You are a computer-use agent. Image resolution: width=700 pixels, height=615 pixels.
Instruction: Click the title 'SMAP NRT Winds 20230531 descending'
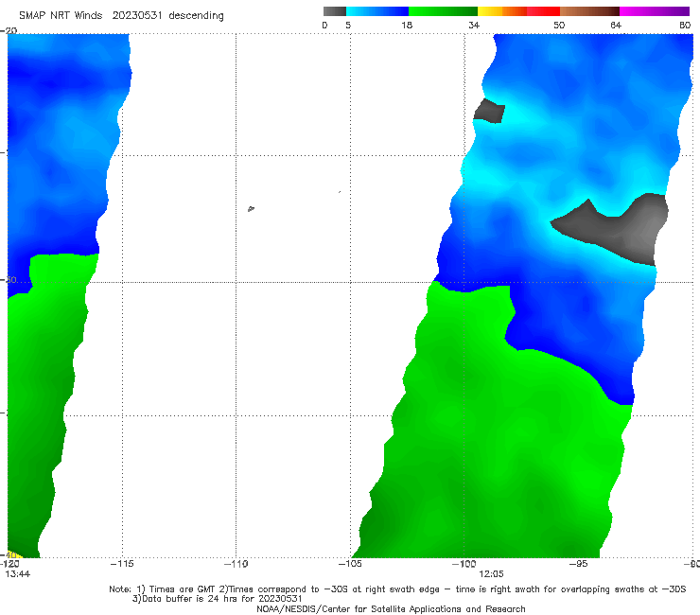pyautogui.click(x=121, y=15)
